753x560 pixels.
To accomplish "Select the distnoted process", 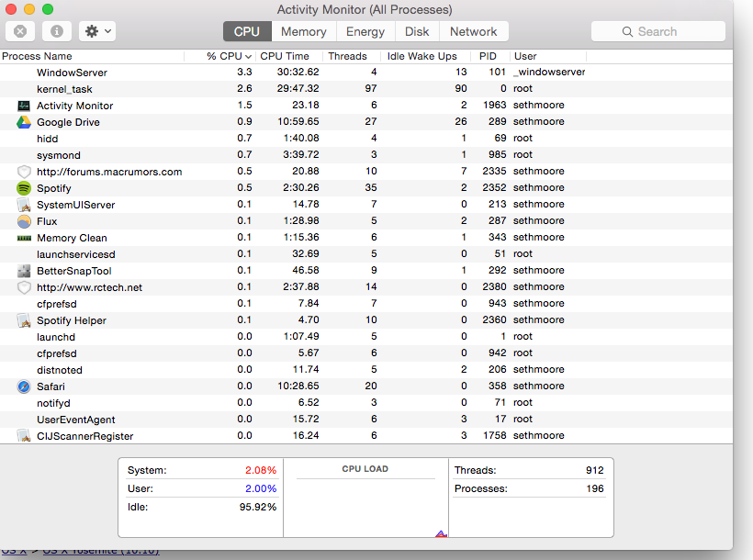I will point(365,370).
